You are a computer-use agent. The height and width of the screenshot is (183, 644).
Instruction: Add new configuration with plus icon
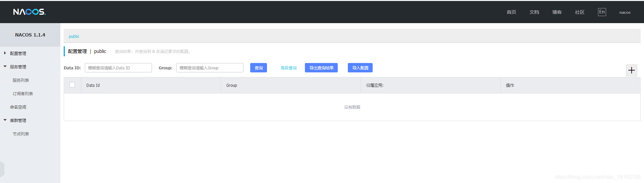tap(632, 70)
